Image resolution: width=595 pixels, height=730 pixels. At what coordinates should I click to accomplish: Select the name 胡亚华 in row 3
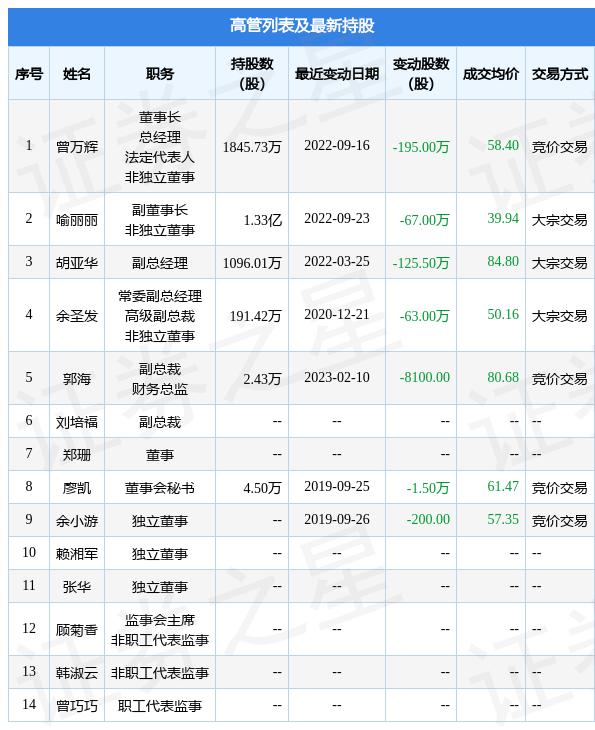coord(77,263)
